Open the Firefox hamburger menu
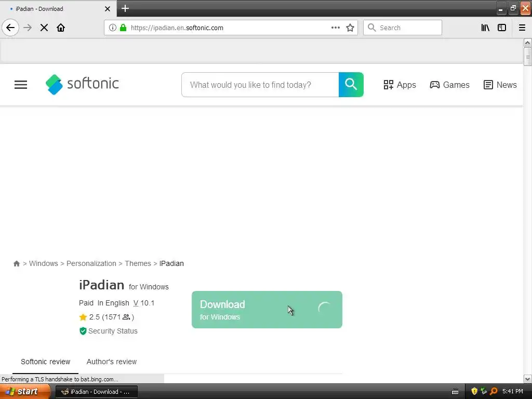The image size is (532, 399). click(522, 28)
